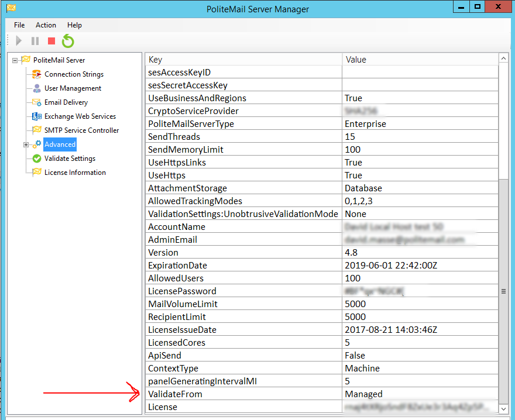Click the AttachmentStorage Database value
The image size is (515, 420).
[420, 188]
